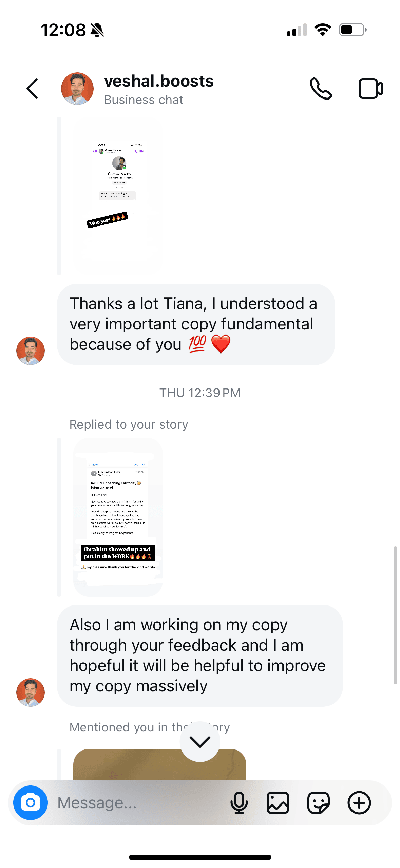Open the veshal.boosts profile name
The height and width of the screenshot is (868, 400).
(x=159, y=82)
